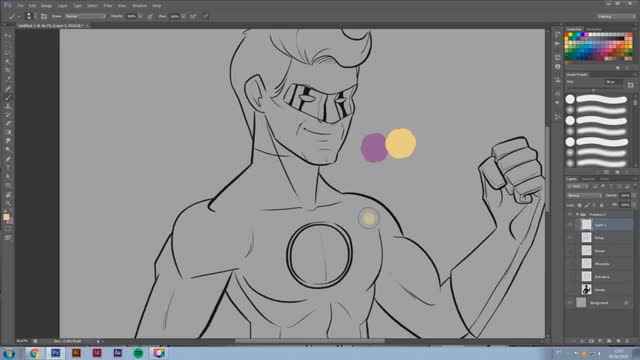Open the Brush Preset picker
Image resolution: width=640 pixels, height=360 pixels.
pos(29,16)
